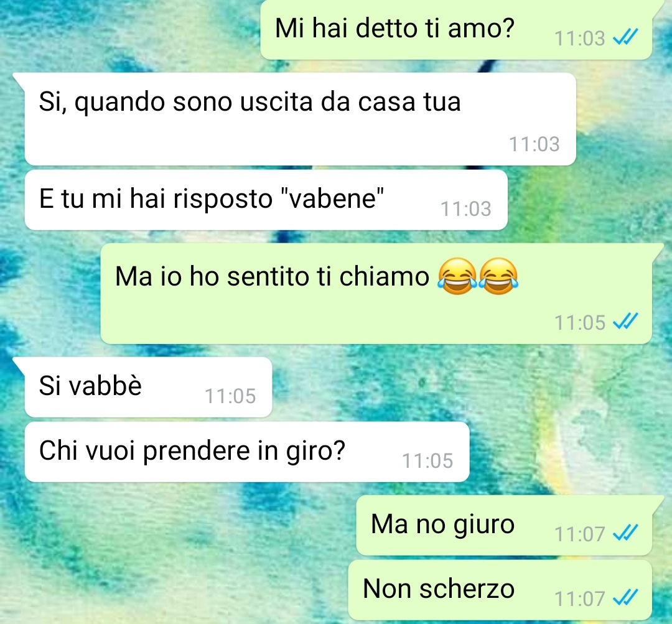Screen dimensions: 672x624
Task: Tap the 'Ma io ho sentito ti chiamo' message
Action: click(376, 294)
